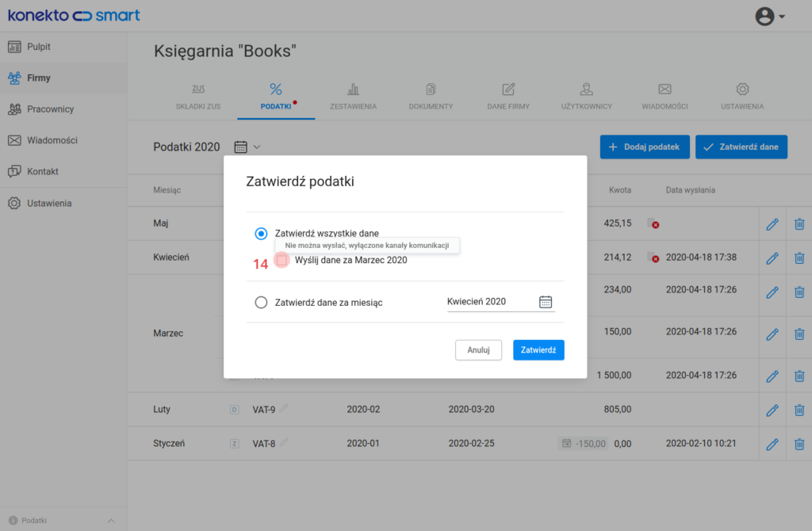The image size is (812, 531).
Task: Edit the 1 500,00 Marzec row
Action: [772, 376]
